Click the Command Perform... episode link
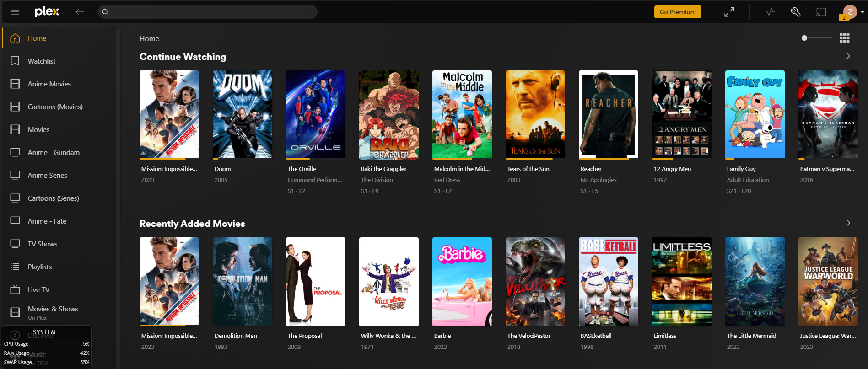Screen dimensions: 868x369 tap(315, 180)
